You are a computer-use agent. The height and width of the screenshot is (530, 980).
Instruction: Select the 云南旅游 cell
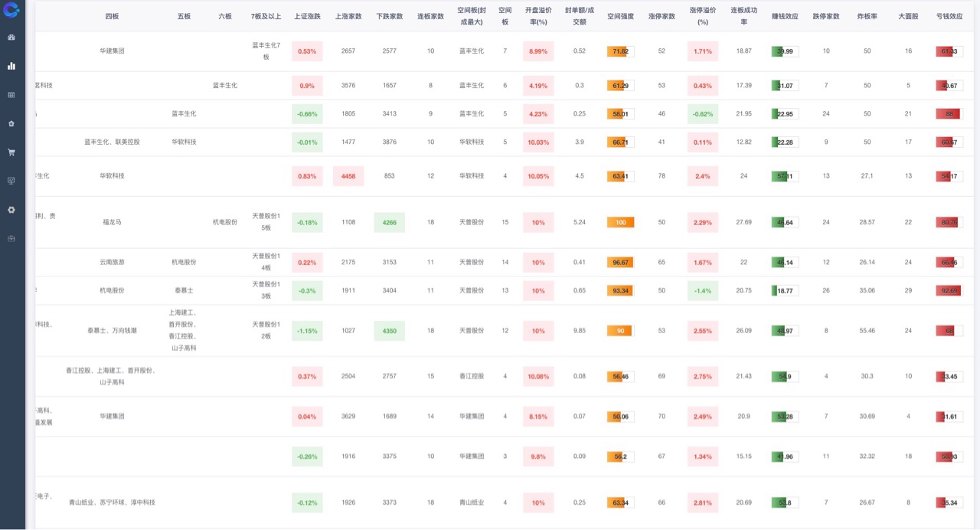112,262
